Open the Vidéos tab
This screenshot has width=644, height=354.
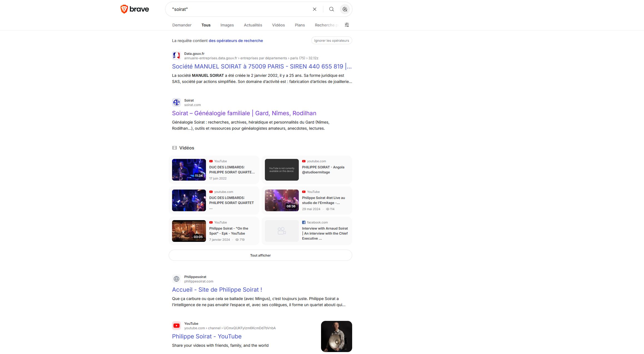tap(279, 25)
